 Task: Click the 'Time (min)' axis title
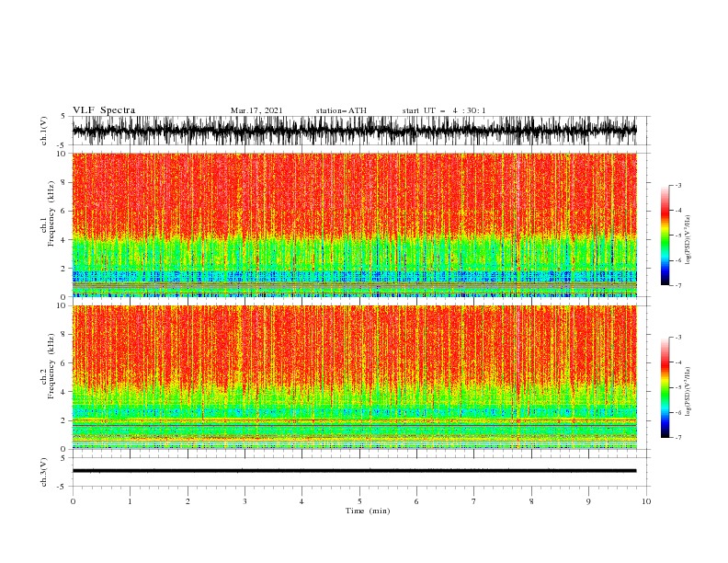368,511
